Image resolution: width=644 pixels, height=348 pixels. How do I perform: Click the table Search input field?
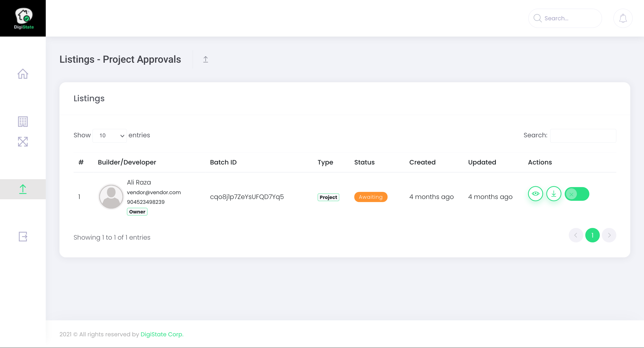click(x=583, y=136)
